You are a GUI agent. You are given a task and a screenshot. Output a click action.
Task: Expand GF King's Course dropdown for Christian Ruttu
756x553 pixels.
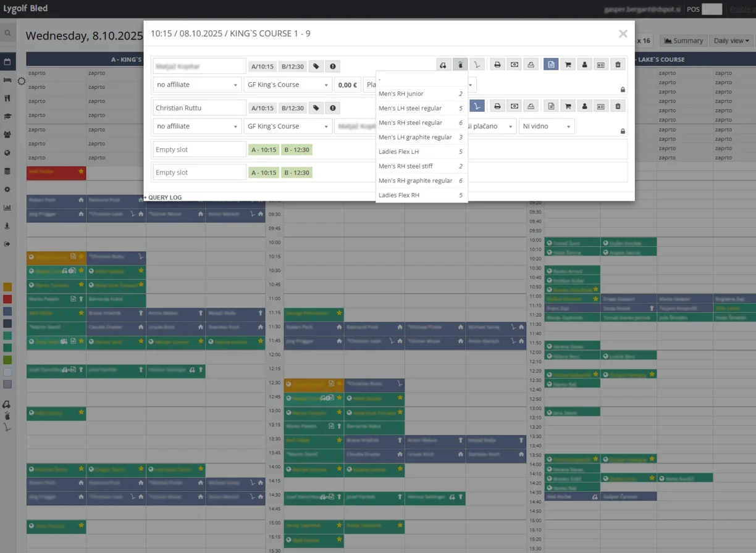(x=288, y=127)
